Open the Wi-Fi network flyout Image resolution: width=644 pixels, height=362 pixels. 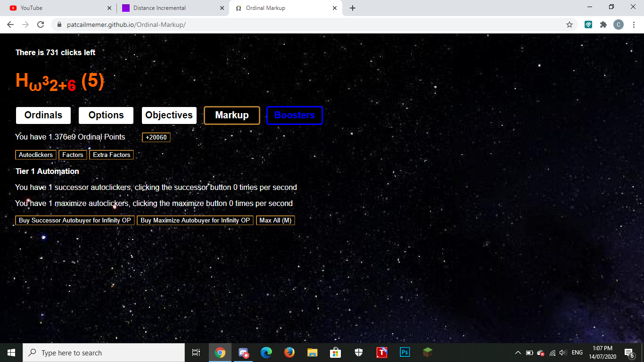[553, 353]
